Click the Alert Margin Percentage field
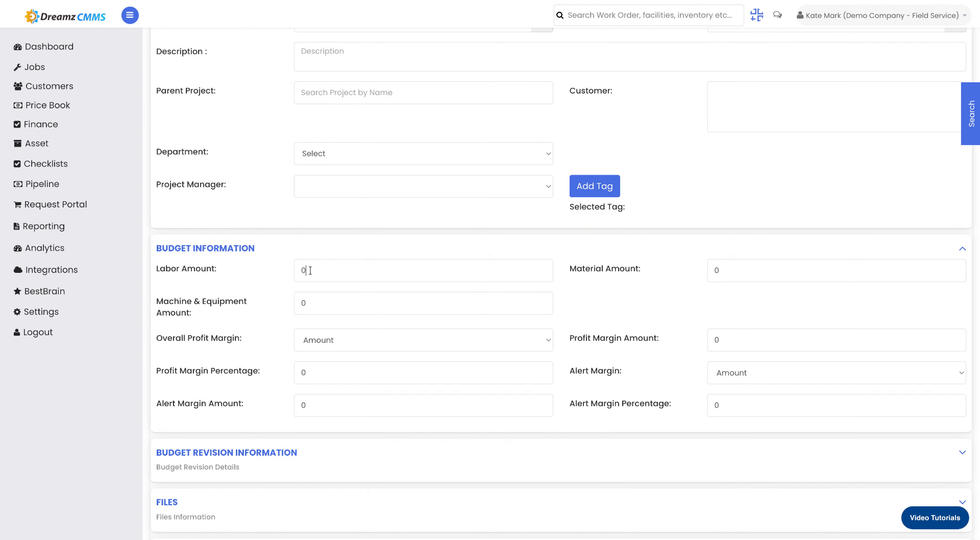The height and width of the screenshot is (540, 980). (x=836, y=406)
